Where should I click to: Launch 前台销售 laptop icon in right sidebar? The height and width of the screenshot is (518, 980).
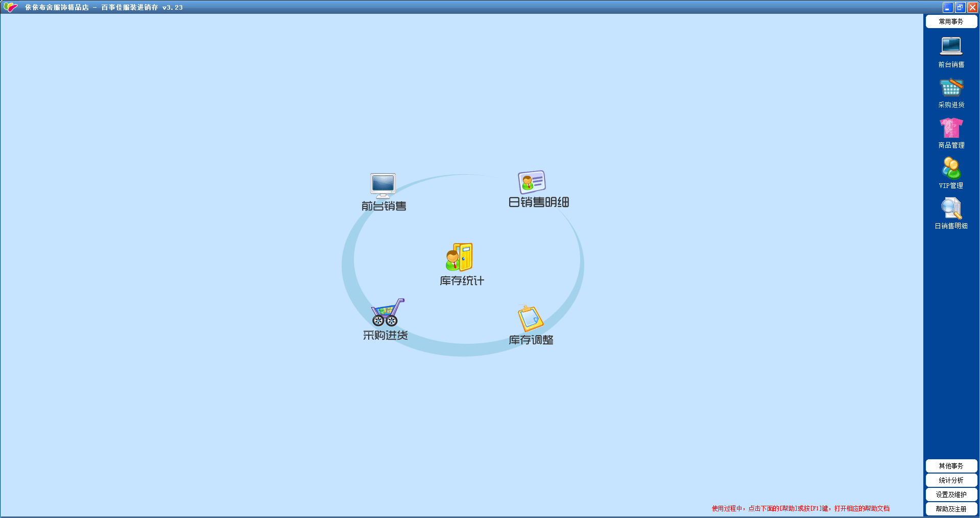click(951, 46)
